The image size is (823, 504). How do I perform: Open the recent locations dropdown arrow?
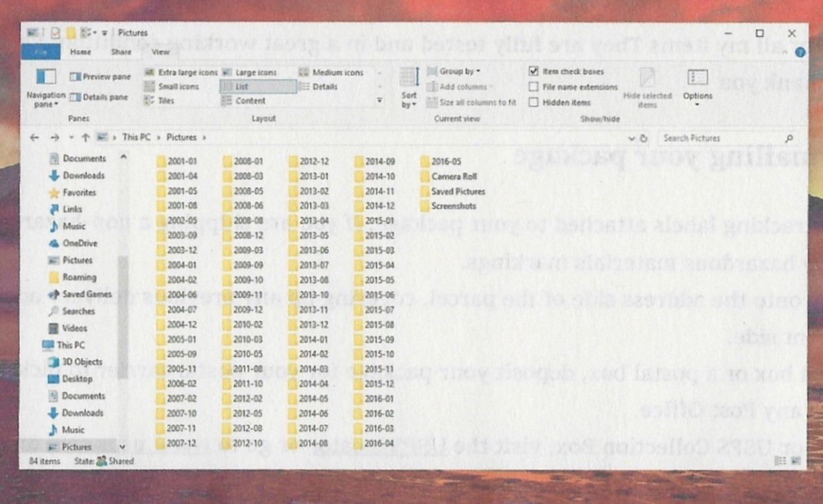point(72,138)
